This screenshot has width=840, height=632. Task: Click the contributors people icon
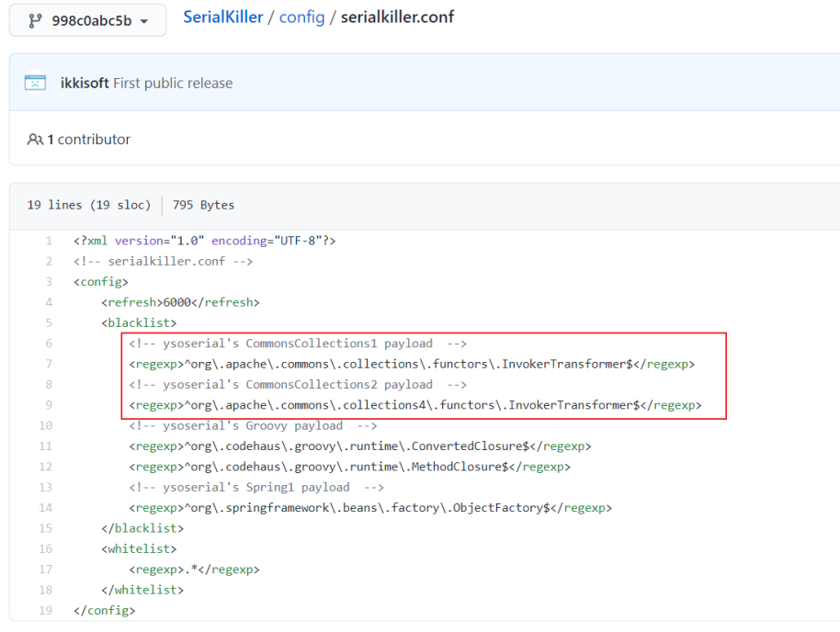coord(35,140)
